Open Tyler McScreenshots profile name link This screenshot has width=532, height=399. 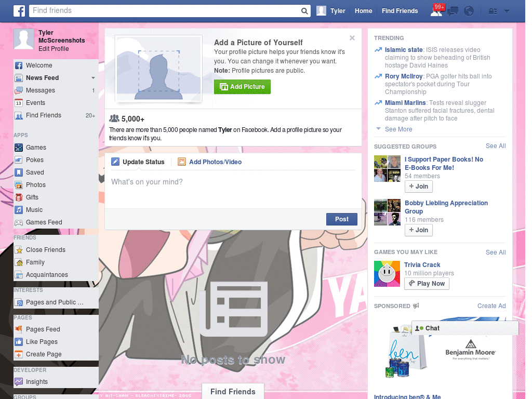(x=61, y=37)
